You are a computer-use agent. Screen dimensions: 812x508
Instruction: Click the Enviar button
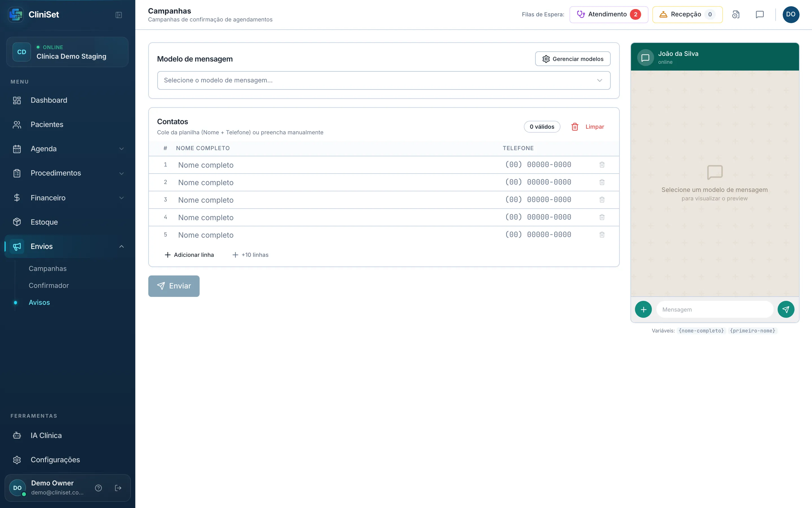(x=174, y=286)
